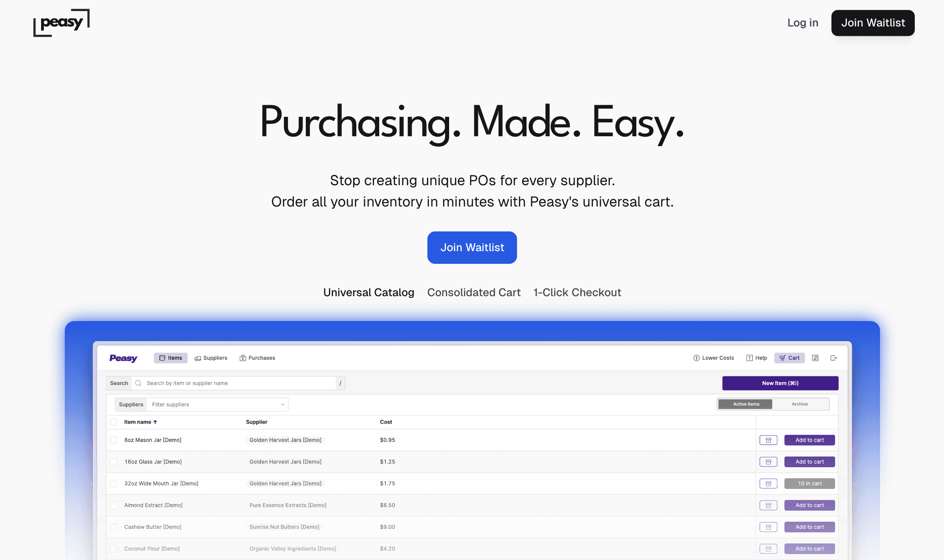Select the Active items toggle segment
The height and width of the screenshot is (560, 944).
click(x=745, y=404)
